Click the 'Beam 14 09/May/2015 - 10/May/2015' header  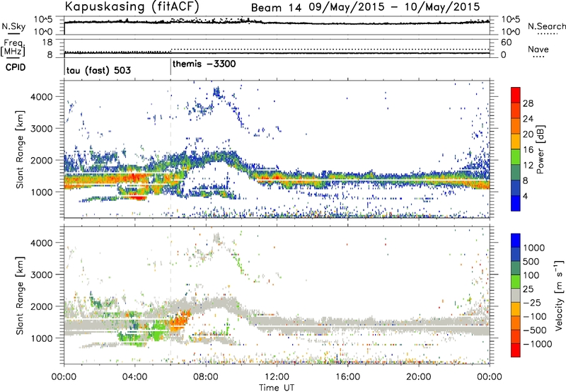[x=365, y=7]
